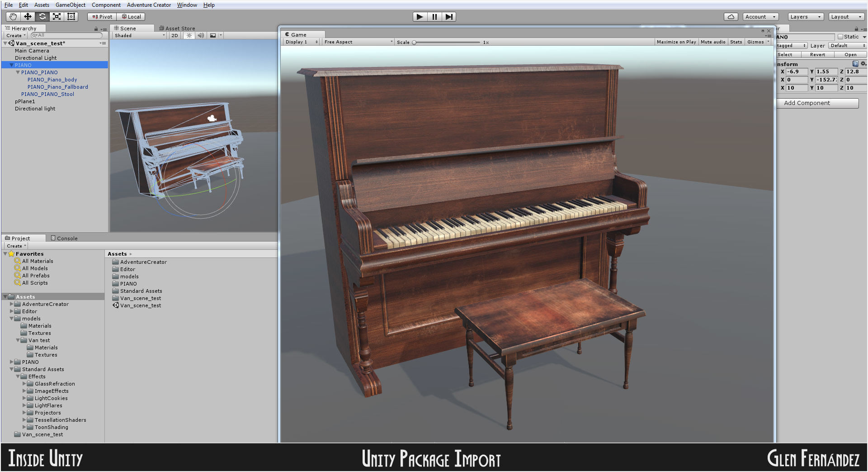Collapse the PIANO_PIANO hierarchy node
868x472 pixels.
coord(18,72)
